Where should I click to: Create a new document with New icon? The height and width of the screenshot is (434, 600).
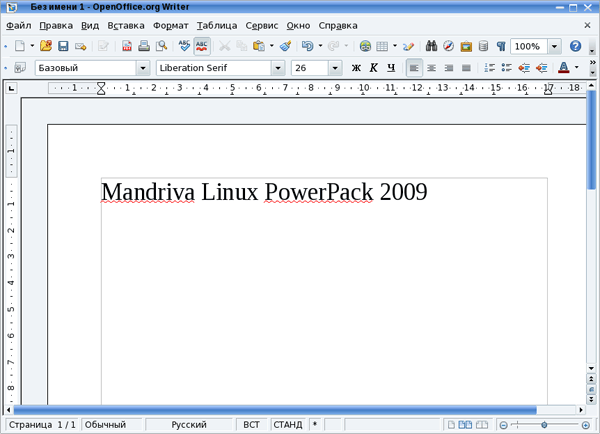pyautogui.click(x=20, y=46)
